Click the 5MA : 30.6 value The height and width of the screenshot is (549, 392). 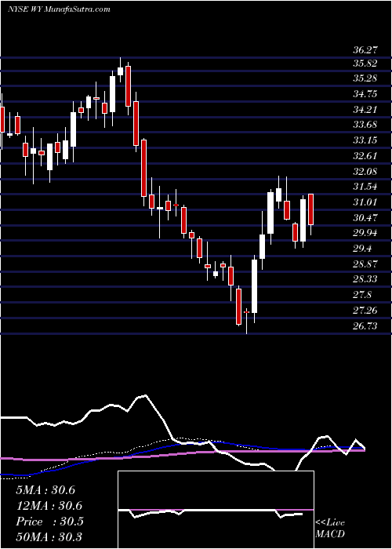pos(45,490)
